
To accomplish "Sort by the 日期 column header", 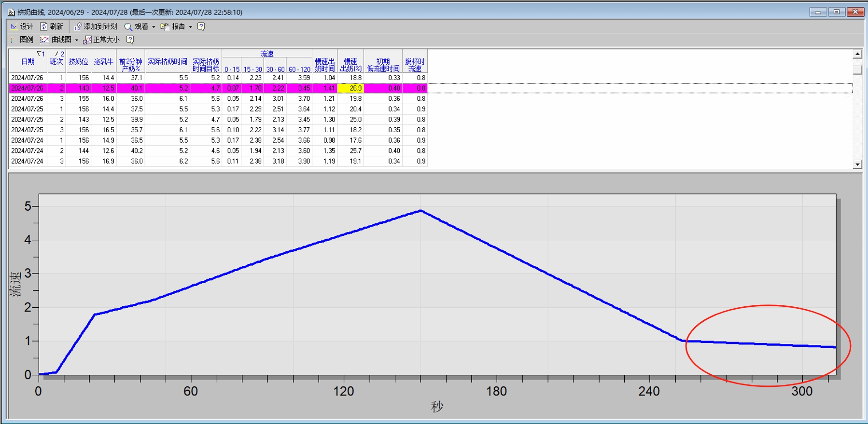I will coord(28,61).
